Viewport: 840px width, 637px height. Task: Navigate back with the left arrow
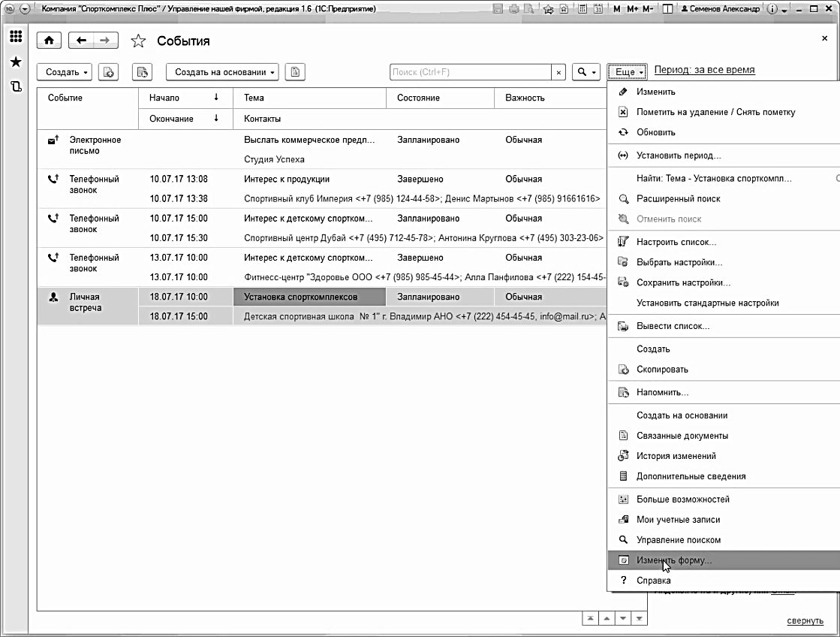click(81, 41)
